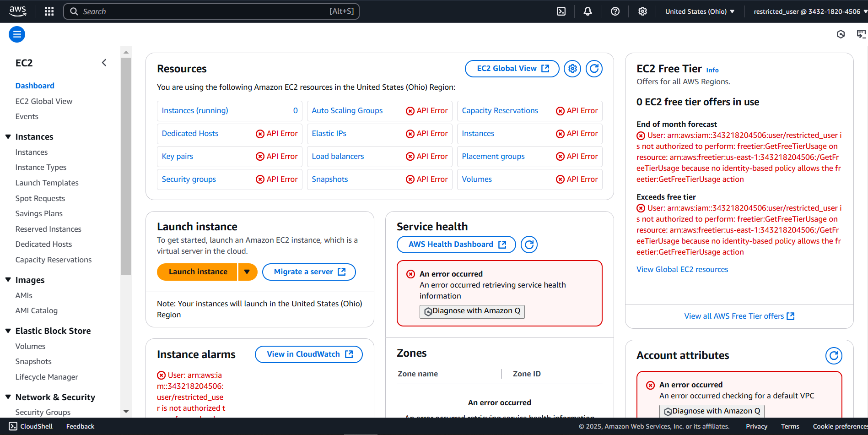868x435 pixels.
Task: Open EC2 Global View in sidebar
Action: 44,101
